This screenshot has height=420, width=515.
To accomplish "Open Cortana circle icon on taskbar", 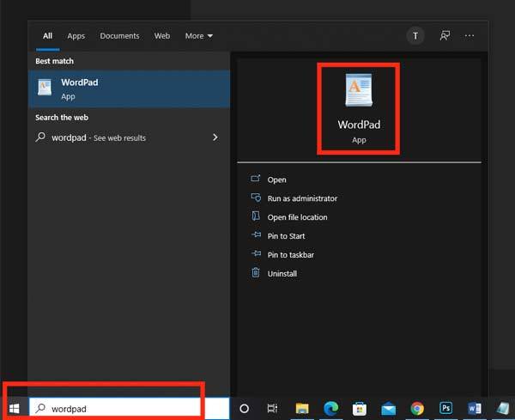I will tap(244, 409).
